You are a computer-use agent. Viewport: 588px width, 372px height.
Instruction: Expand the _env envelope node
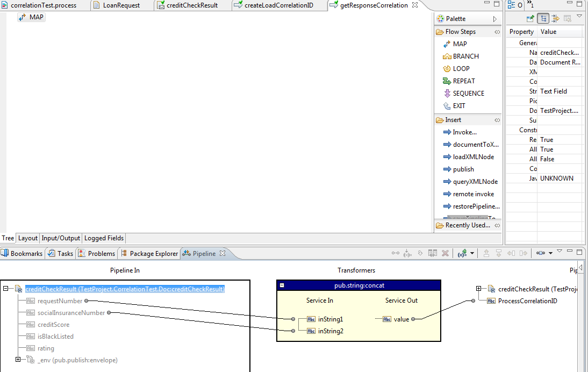[x=18, y=360]
